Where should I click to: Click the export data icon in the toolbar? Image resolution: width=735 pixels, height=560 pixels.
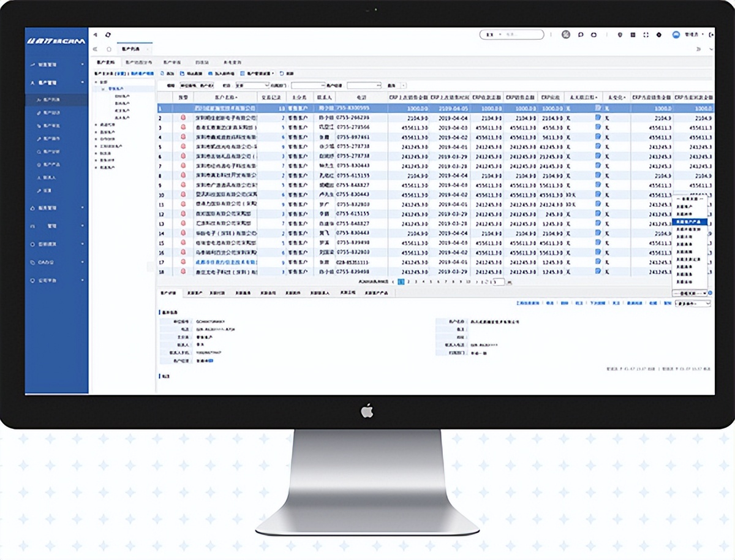click(x=182, y=73)
